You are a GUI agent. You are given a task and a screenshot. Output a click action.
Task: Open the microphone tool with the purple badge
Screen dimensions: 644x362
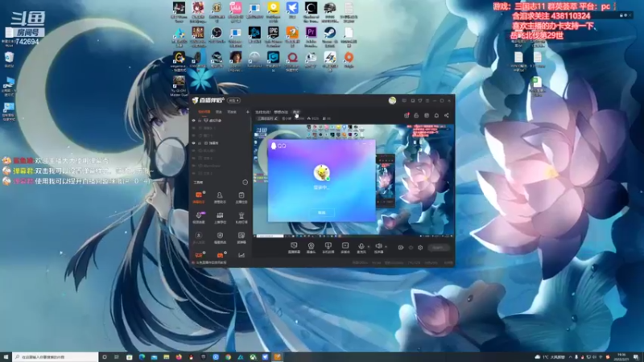tap(199, 216)
